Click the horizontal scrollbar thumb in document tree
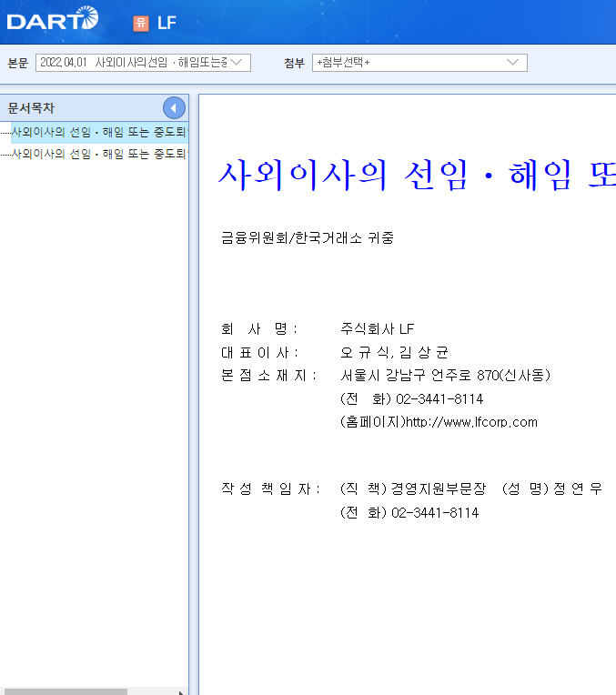Viewport: 616px width, 695px height. [x=66, y=691]
